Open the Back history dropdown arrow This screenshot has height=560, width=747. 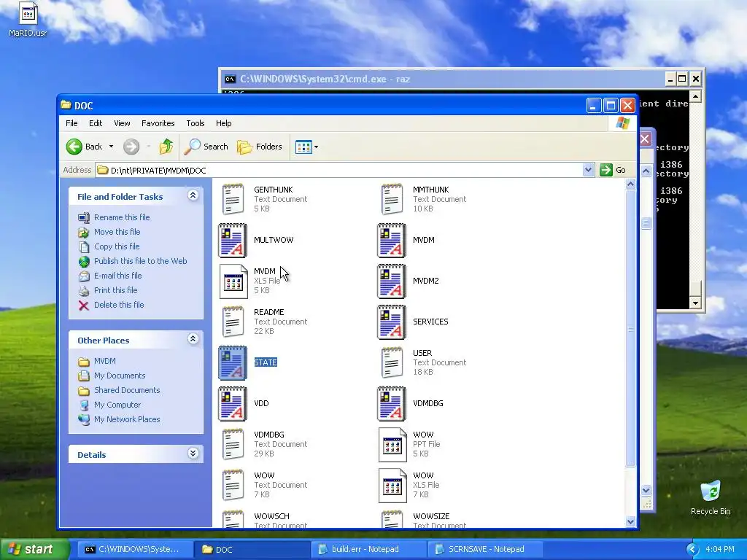tap(111, 147)
